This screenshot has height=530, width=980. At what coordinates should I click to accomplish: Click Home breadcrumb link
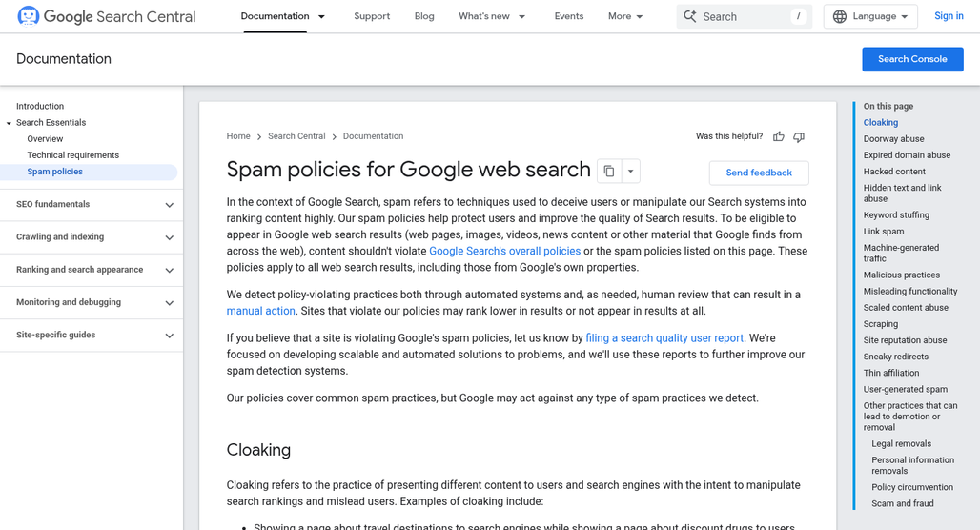[238, 136]
